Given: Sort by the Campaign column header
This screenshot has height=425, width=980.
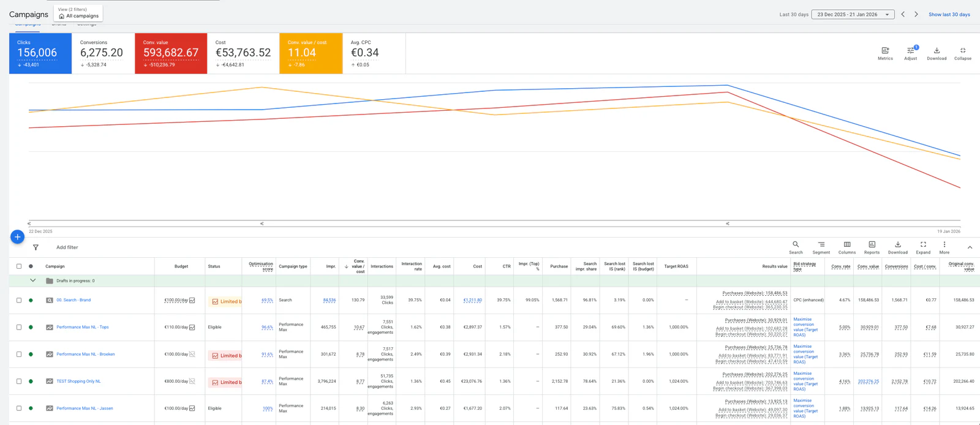Looking at the screenshot, I should (55, 266).
